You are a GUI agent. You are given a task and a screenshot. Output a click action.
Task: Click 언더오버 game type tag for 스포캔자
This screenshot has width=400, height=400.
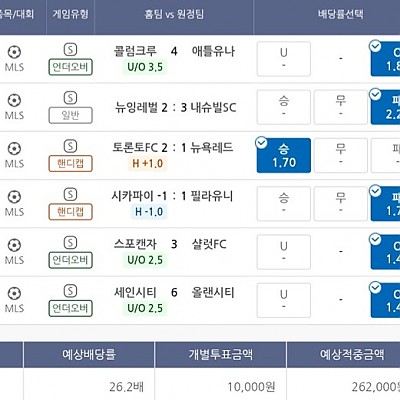(x=70, y=260)
